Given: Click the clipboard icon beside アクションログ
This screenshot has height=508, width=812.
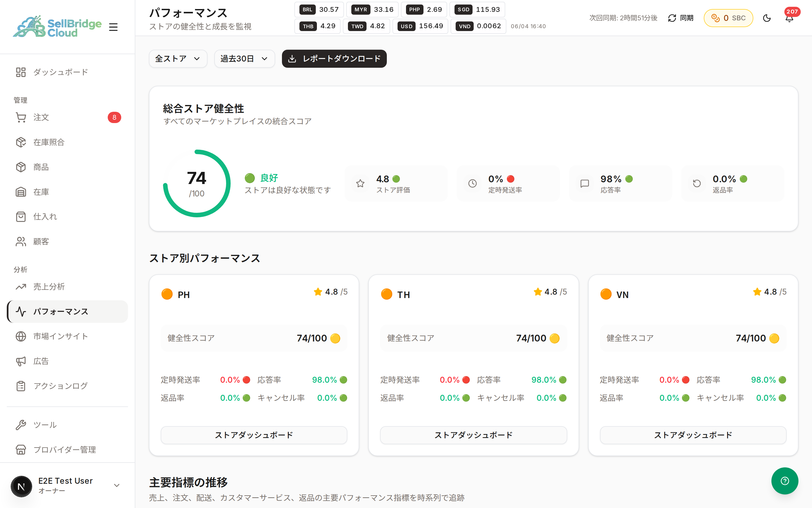Looking at the screenshot, I should tap(21, 386).
